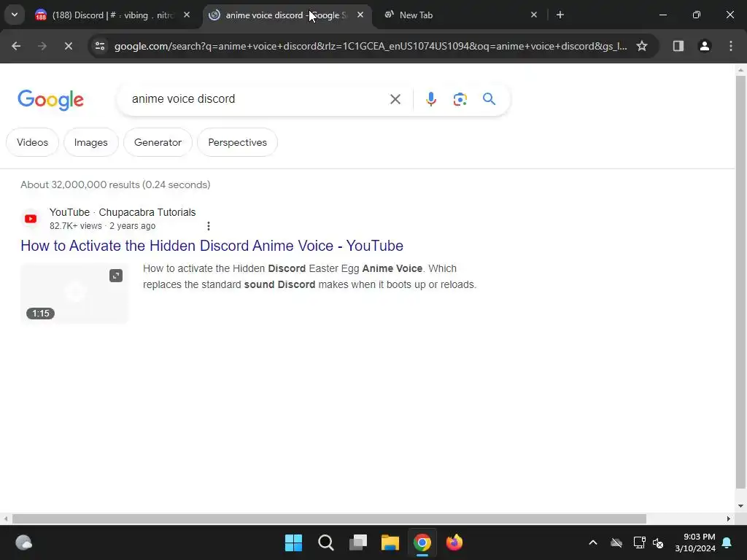This screenshot has width=747, height=560.
Task: Select the anime voice discord Google tab
Action: click(x=287, y=15)
